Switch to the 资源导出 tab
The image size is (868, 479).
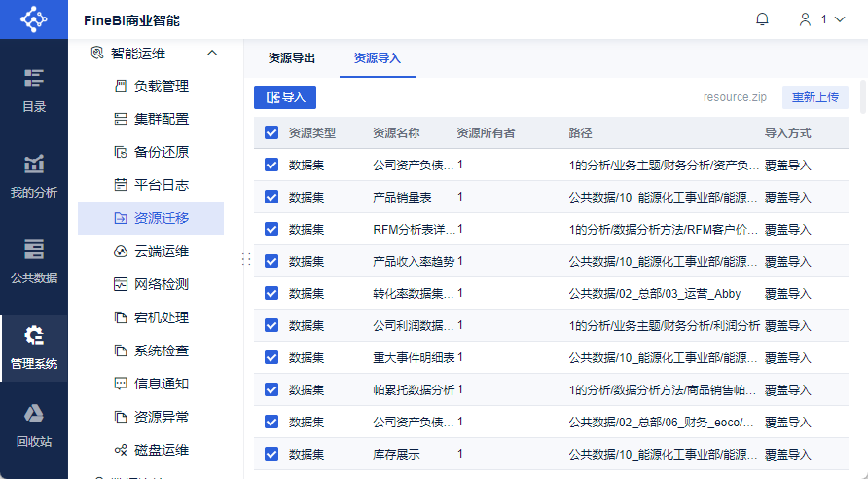292,58
